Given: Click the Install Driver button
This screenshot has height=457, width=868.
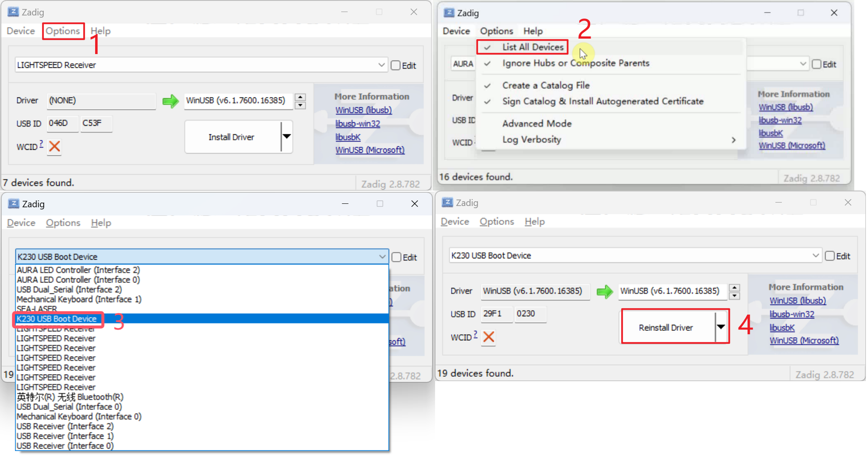Looking at the screenshot, I should pos(233,137).
